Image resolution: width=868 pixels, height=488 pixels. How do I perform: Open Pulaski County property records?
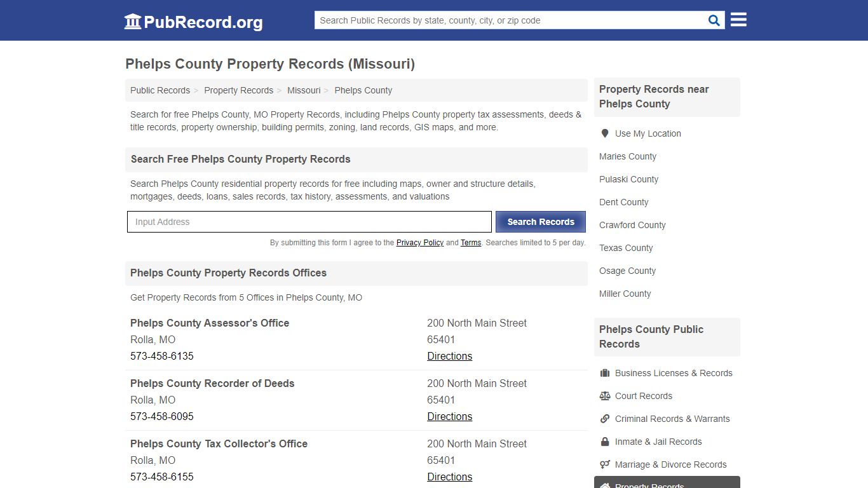pos(628,179)
